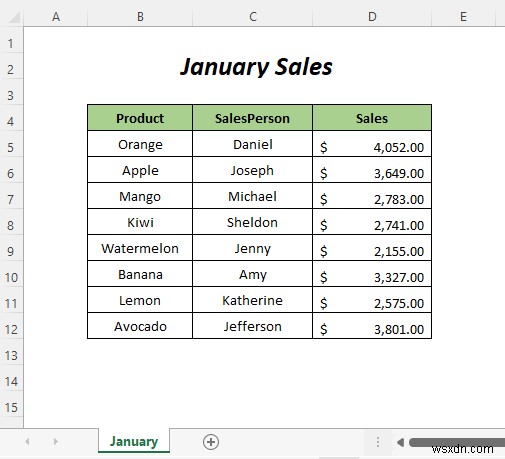Select the cell containing Katherine
Image resolution: width=505 pixels, height=459 pixels.
pos(252,300)
